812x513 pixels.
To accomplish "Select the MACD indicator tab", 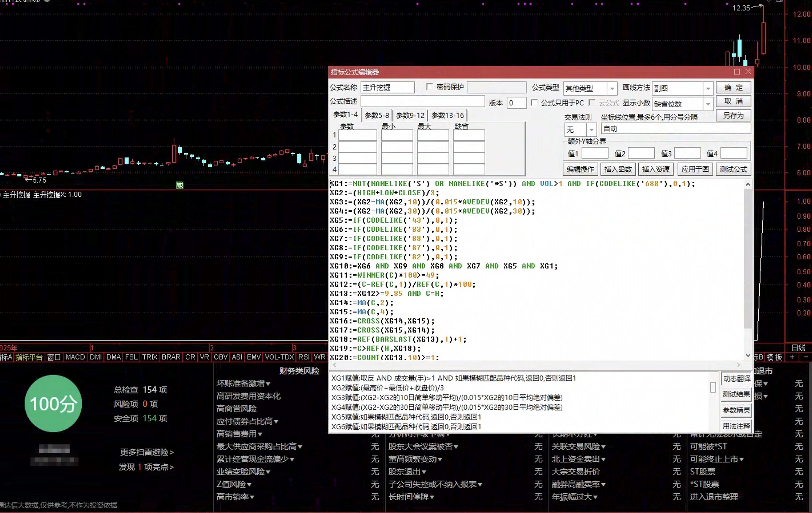I will [x=75, y=357].
